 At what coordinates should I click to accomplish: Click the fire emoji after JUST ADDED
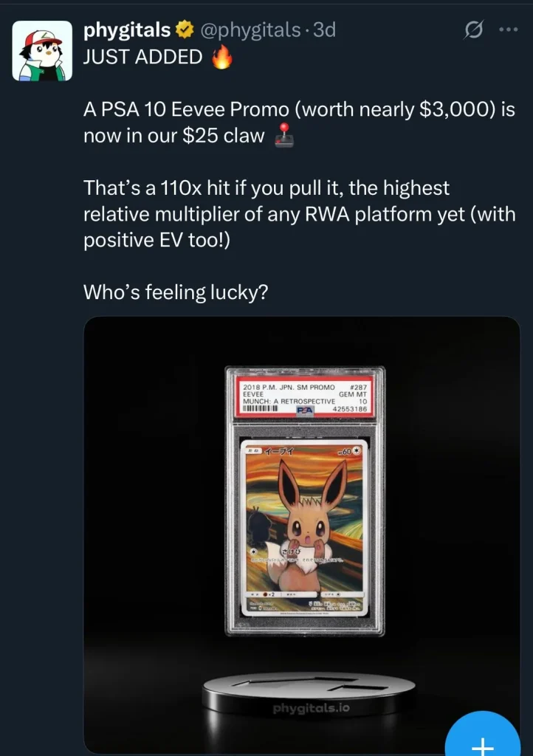(222, 58)
